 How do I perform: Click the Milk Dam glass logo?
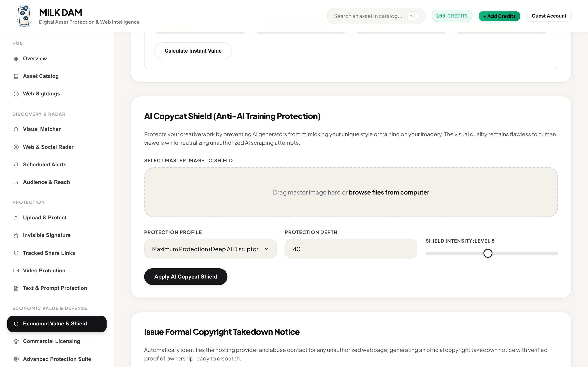pyautogui.click(x=24, y=16)
